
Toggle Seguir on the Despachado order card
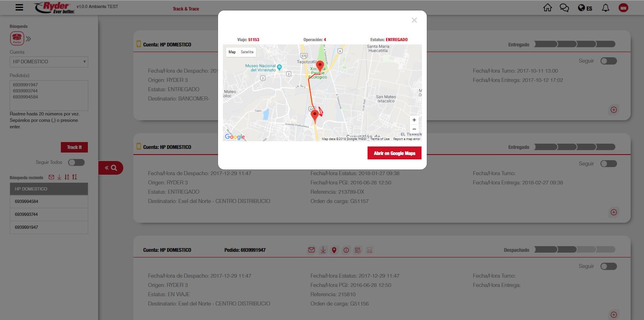click(608, 266)
